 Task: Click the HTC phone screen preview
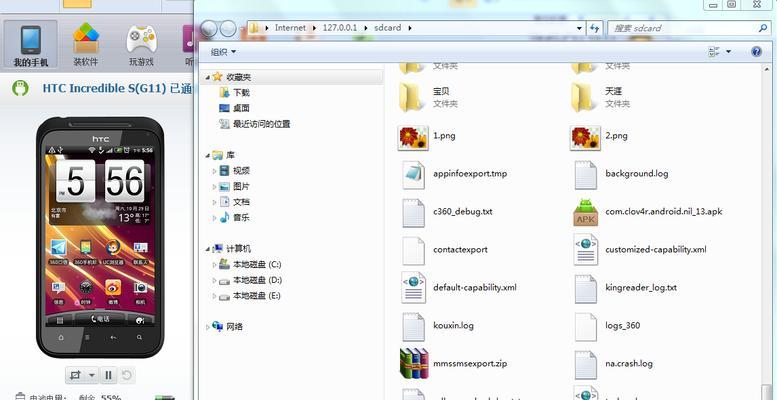pyautogui.click(x=100, y=234)
